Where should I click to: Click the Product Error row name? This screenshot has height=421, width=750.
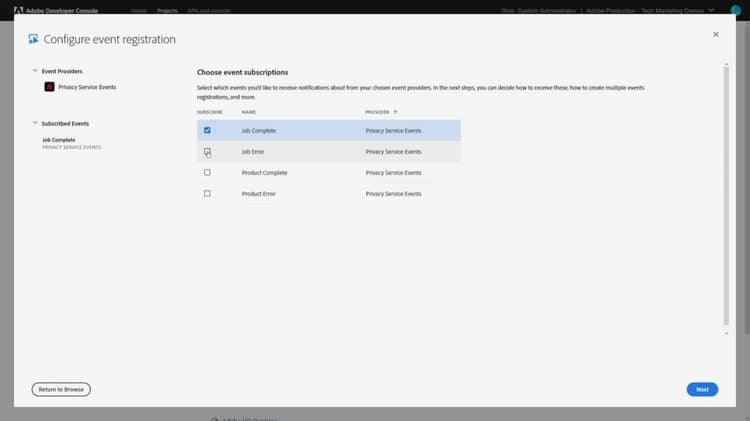259,194
